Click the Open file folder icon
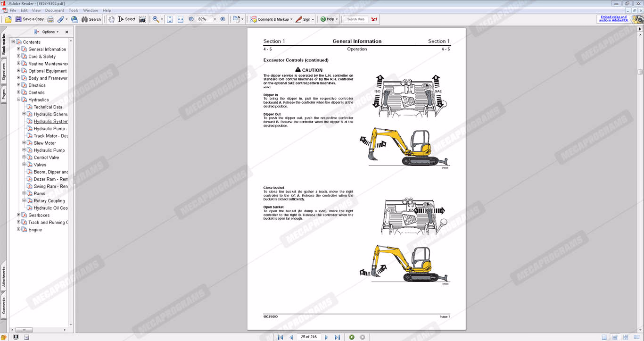 (x=8, y=19)
